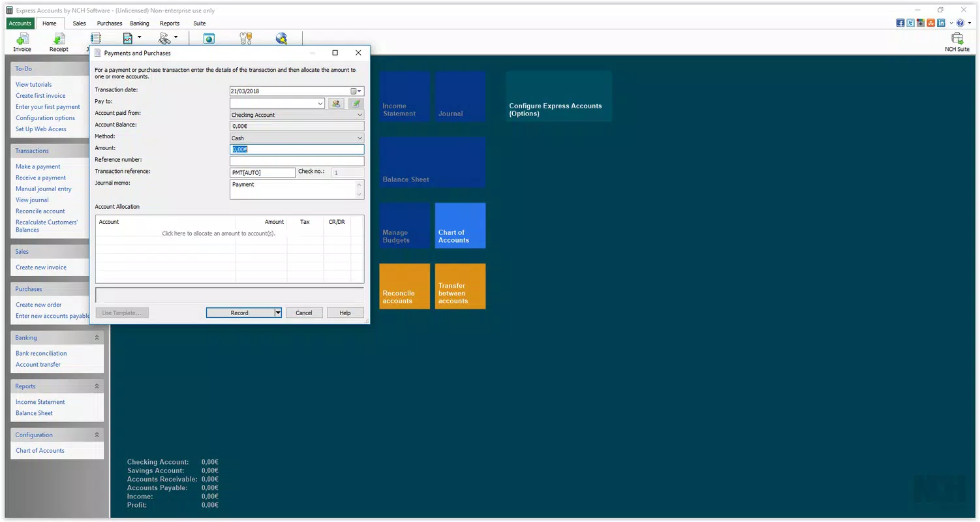The image size is (980, 522).
Task: Click the Amount input field
Action: point(297,149)
